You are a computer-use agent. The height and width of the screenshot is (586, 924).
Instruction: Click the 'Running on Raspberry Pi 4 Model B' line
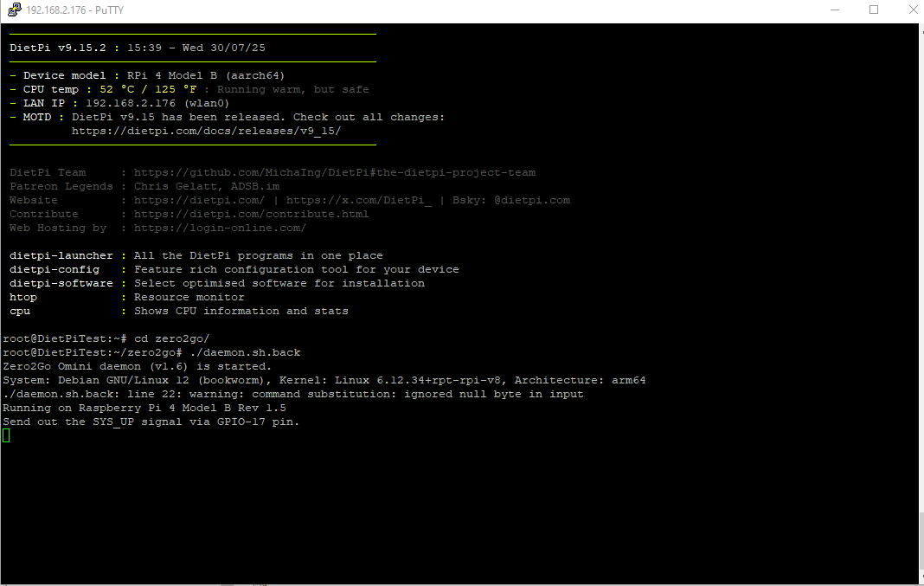click(144, 408)
